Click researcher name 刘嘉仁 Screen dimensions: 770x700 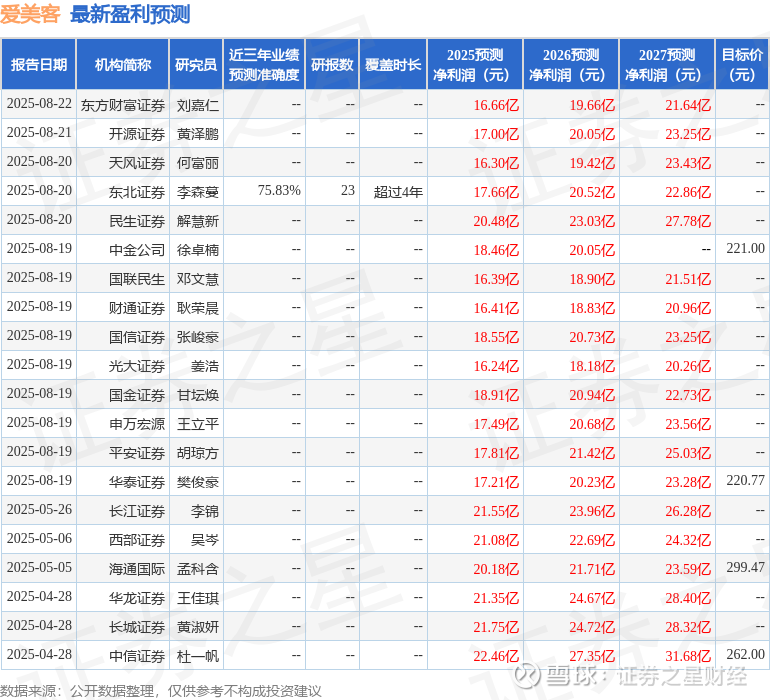pyautogui.click(x=198, y=105)
